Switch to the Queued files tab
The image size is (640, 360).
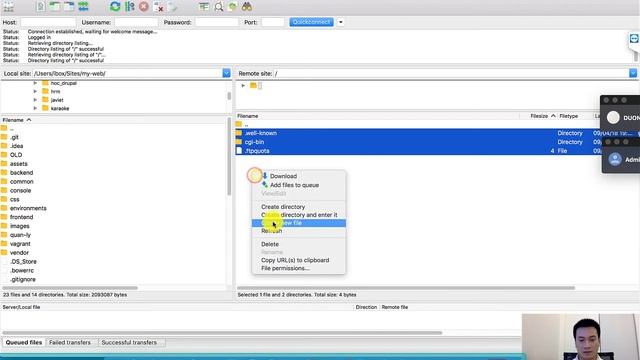(24, 342)
